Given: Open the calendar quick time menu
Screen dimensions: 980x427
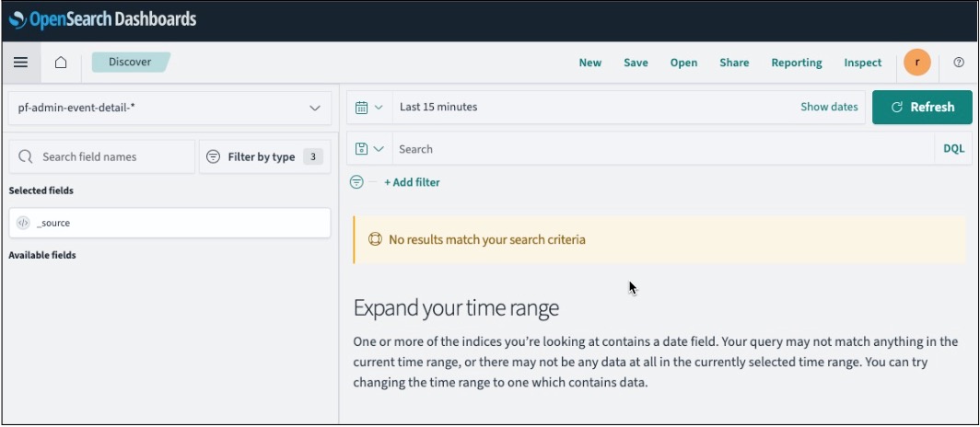Looking at the screenshot, I should [x=368, y=107].
